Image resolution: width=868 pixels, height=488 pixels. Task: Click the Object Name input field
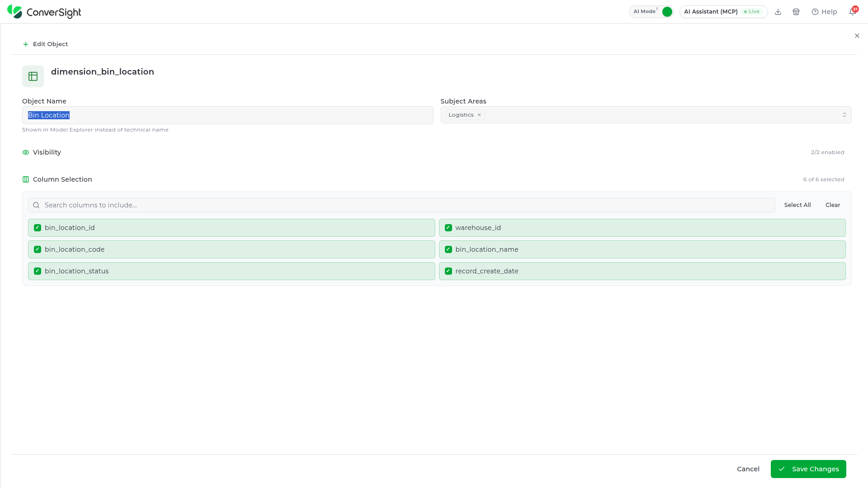[x=227, y=115]
